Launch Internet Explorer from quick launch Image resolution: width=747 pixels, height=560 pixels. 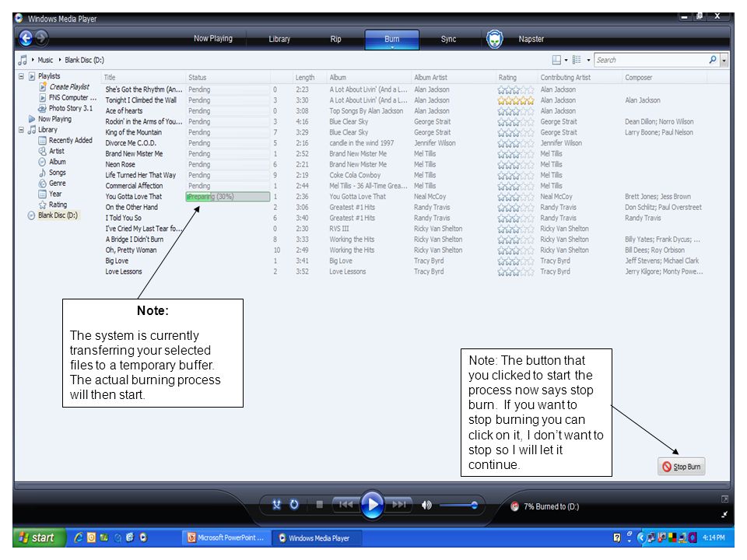pos(79,537)
